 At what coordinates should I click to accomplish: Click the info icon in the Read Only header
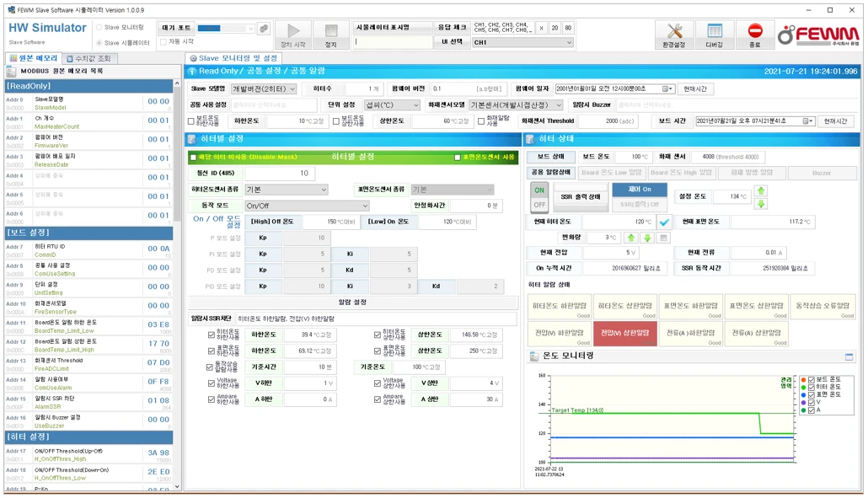tap(192, 72)
